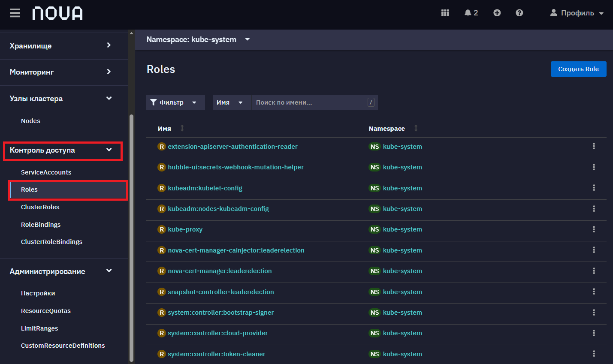Image resolution: width=613 pixels, height=364 pixels.
Task: Open role kubeadm:kubelet-config
Action: (205, 188)
